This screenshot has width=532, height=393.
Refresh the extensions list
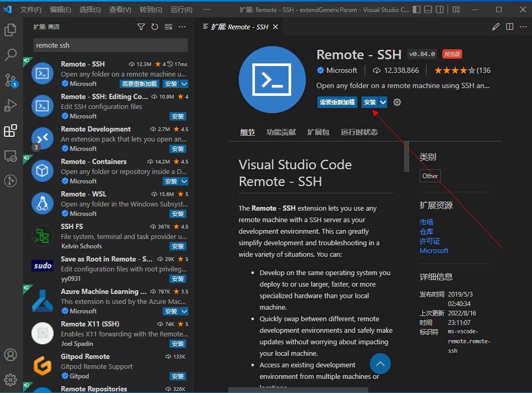[x=154, y=26]
